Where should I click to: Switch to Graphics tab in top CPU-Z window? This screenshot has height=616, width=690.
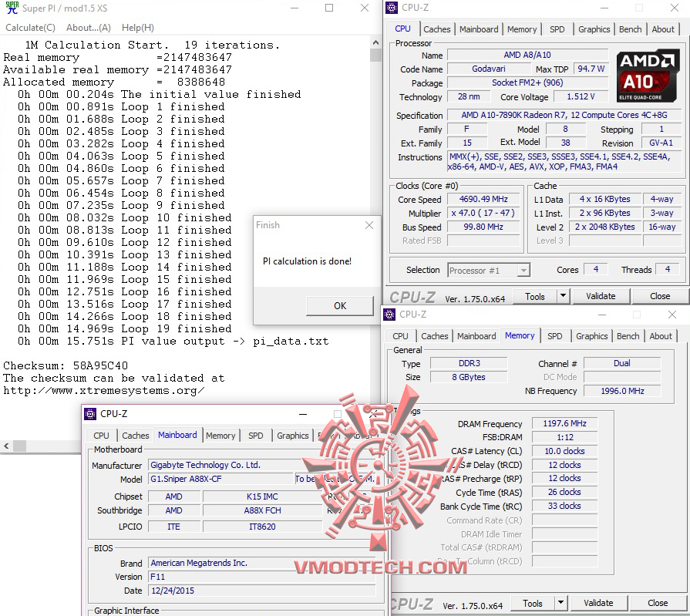point(594,29)
